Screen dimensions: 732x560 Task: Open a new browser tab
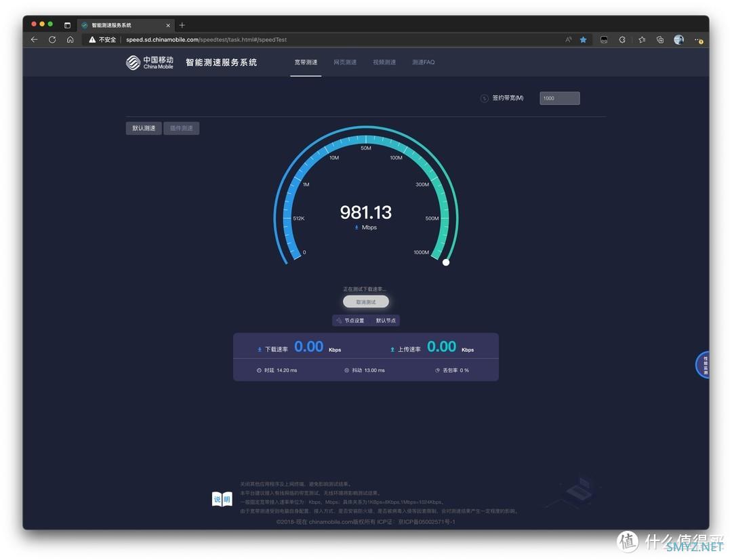click(x=182, y=25)
